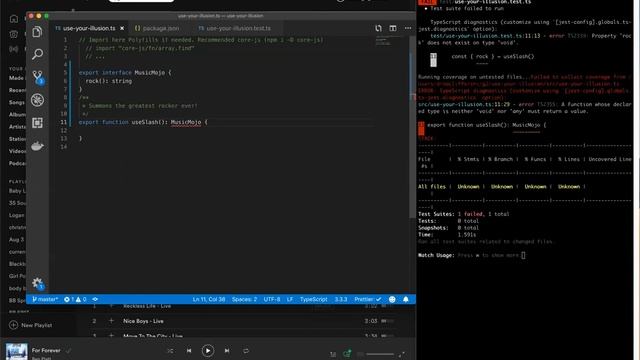640x360 pixels.
Task: Open the Source Control view
Action: click(38, 77)
